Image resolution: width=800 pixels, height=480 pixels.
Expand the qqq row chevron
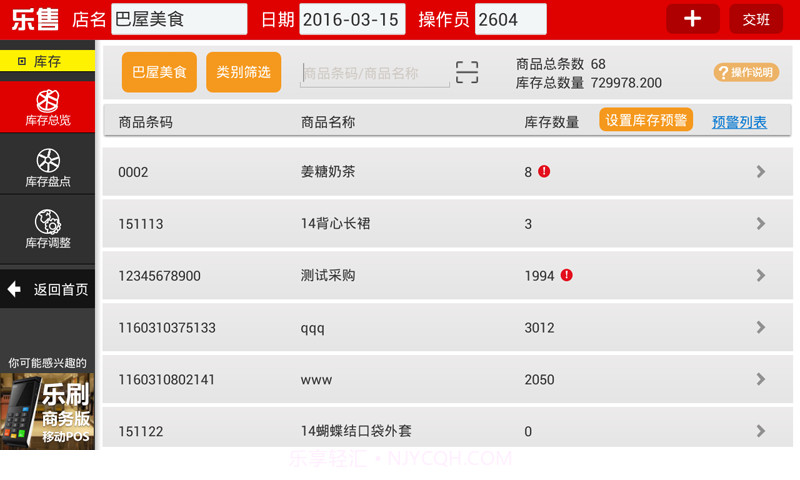[761, 327]
